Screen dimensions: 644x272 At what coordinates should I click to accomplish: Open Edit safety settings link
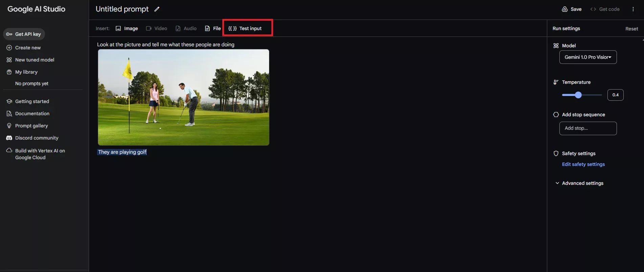coord(583,164)
